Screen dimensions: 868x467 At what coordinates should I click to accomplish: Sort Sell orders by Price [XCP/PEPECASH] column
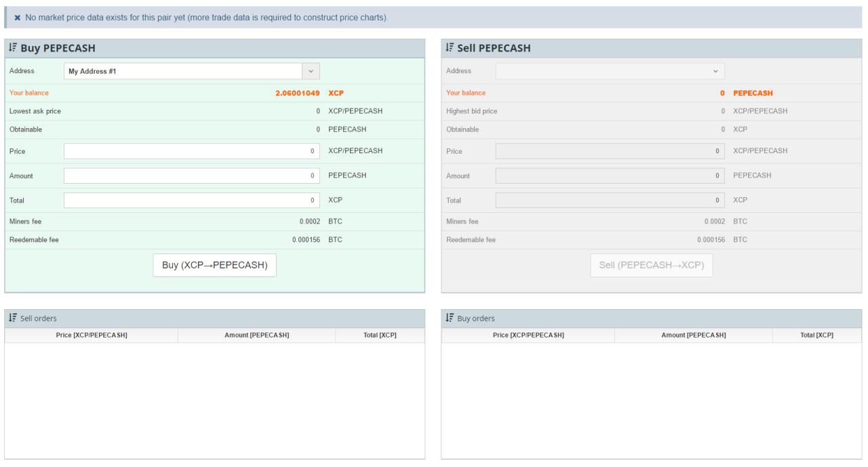coord(92,336)
